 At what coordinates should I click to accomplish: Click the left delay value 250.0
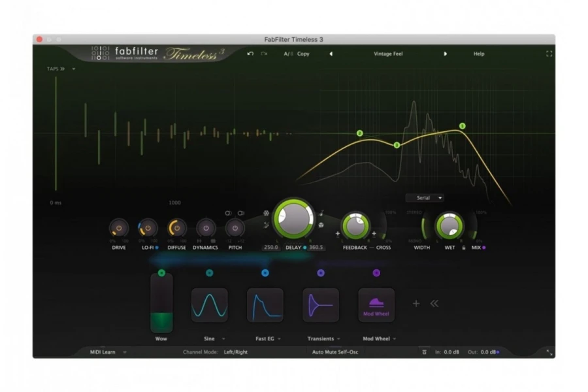[x=270, y=248]
